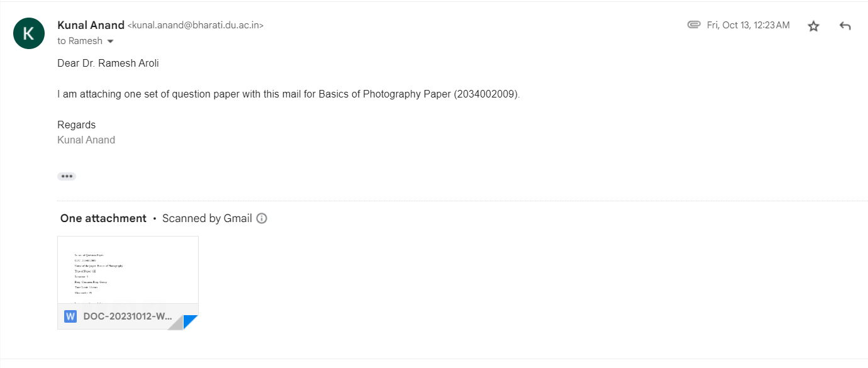Click the "Scanned by Gmail" label

pyautogui.click(x=207, y=218)
